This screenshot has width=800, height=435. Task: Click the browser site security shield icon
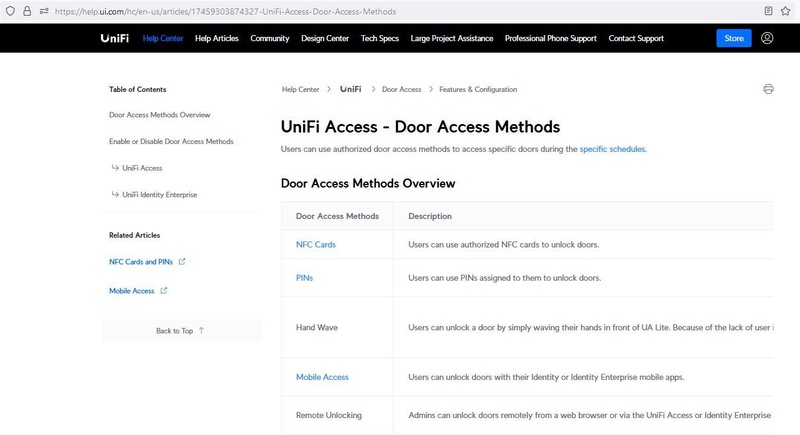coord(9,11)
